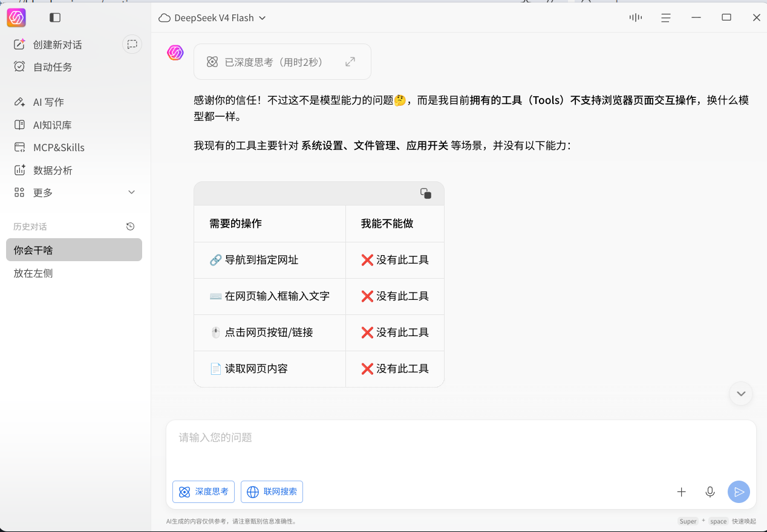Click the 读取网页内容 table cell

(270, 369)
